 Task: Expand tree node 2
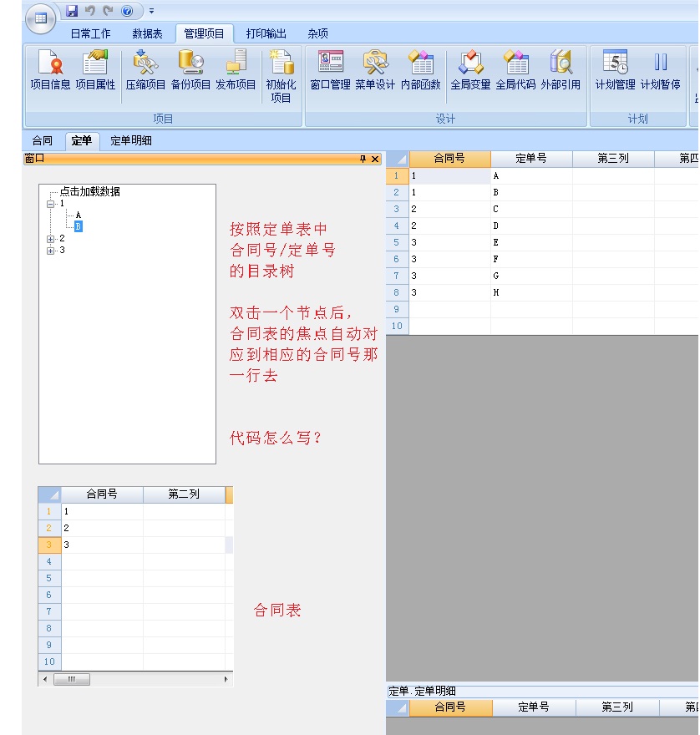point(51,239)
